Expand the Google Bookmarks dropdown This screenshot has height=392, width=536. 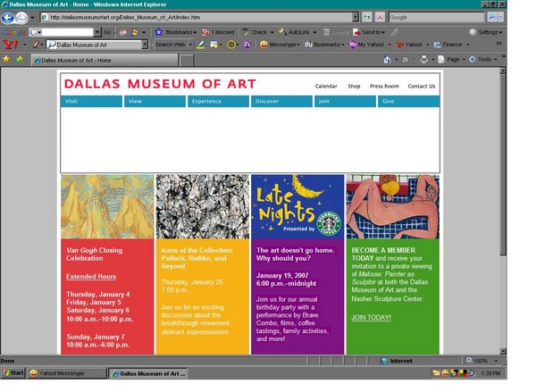coord(195,32)
